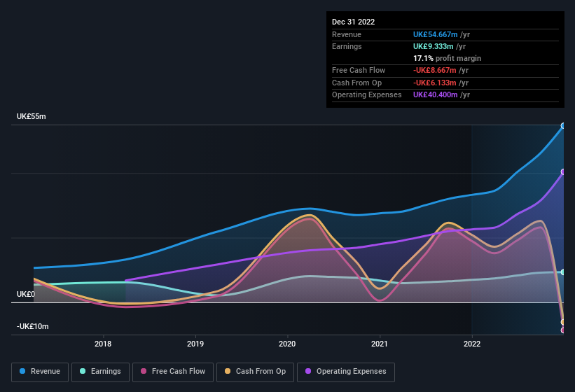Image resolution: width=575 pixels, height=392 pixels.
Task: Click Revenue value UK£54.667m in tooltip
Action: 436,34
